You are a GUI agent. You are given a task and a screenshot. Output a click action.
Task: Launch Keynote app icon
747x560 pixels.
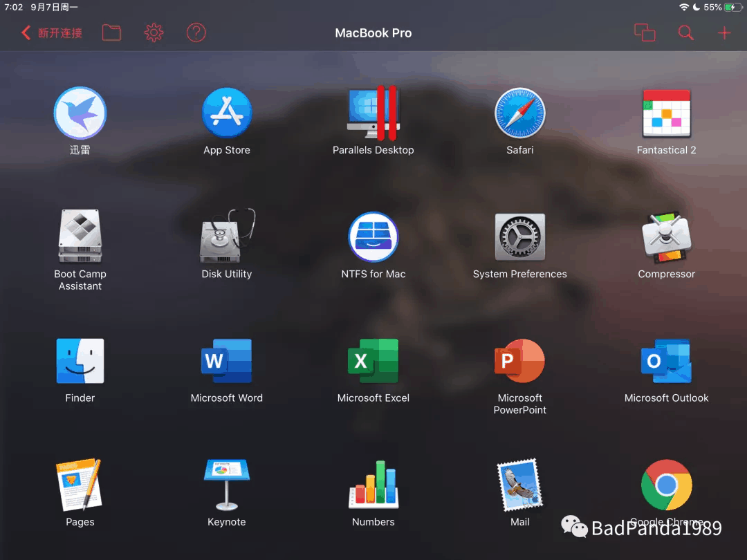click(x=227, y=485)
